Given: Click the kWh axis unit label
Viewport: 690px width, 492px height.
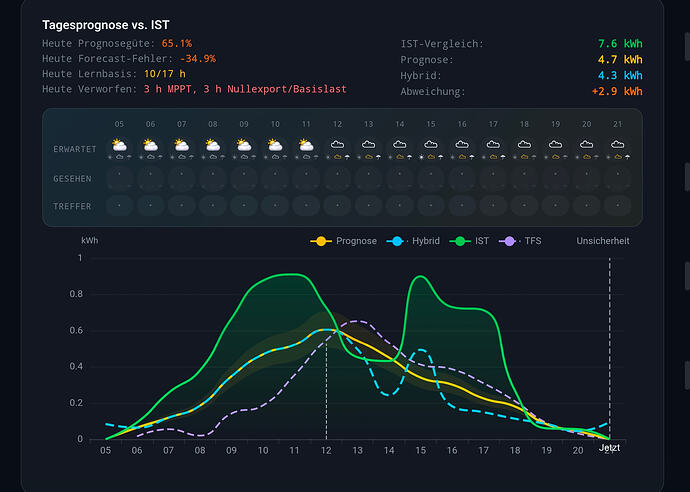Looking at the screenshot, I should pos(90,241).
